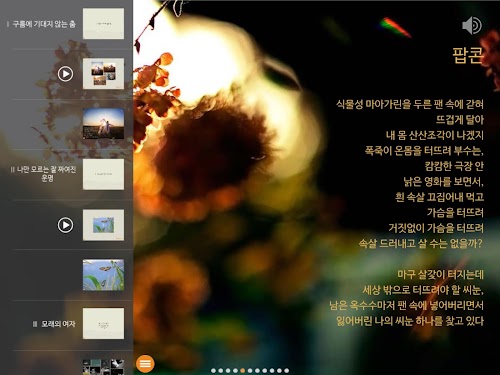Open the title-page thumbnail beside 나만 모르는 잘 짜여진 운명

click(103, 174)
